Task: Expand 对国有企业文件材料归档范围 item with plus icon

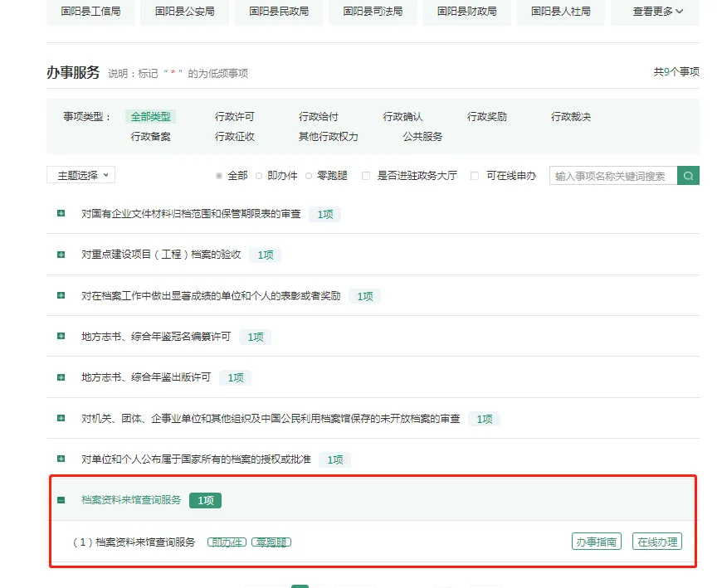Action: tap(61, 214)
